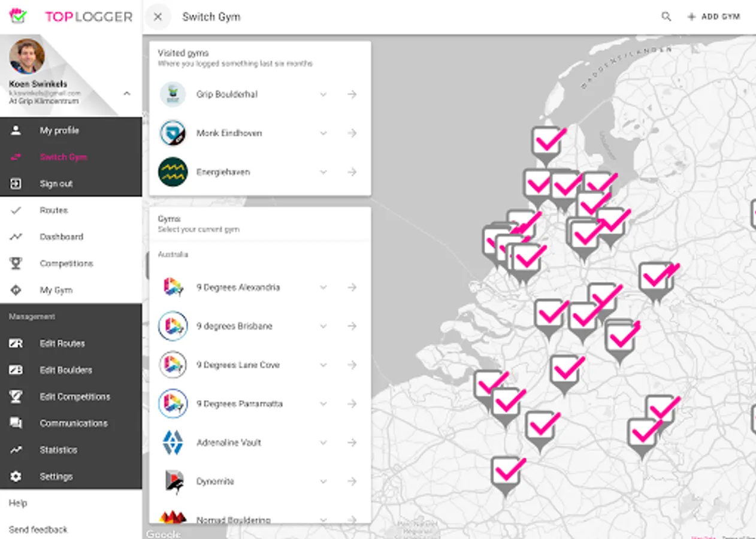Click the Help link
756x539 pixels.
coord(18,503)
